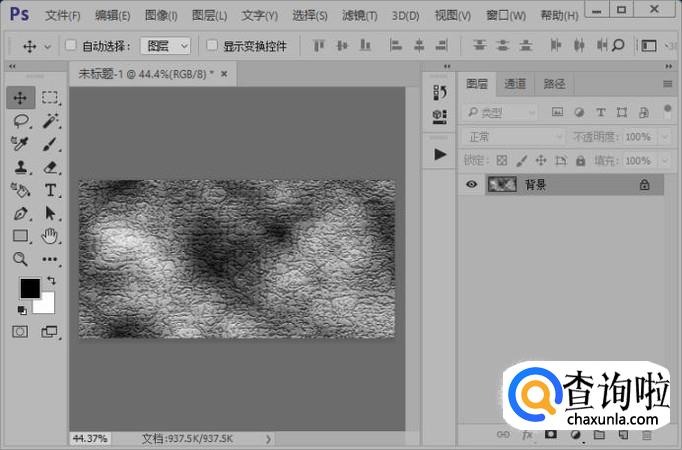Image resolution: width=682 pixels, height=450 pixels.
Task: Collapse the toolbox double-arrow
Action: pos(12,66)
